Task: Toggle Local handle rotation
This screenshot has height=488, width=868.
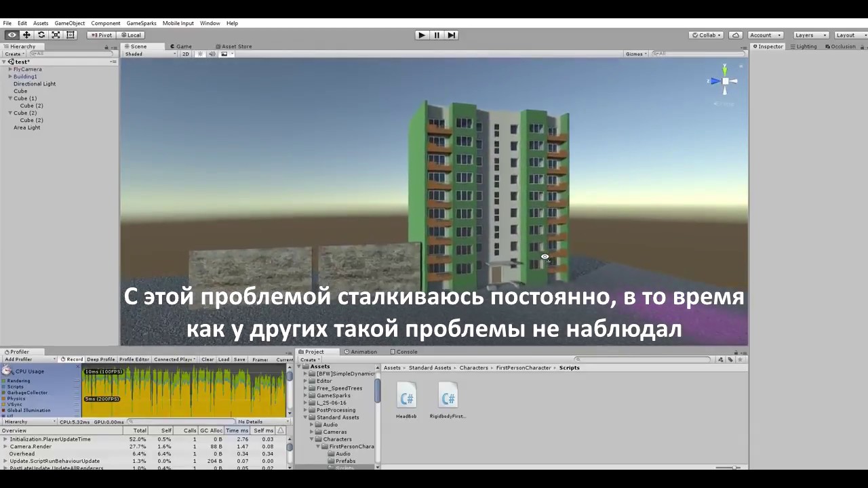Action: click(131, 35)
